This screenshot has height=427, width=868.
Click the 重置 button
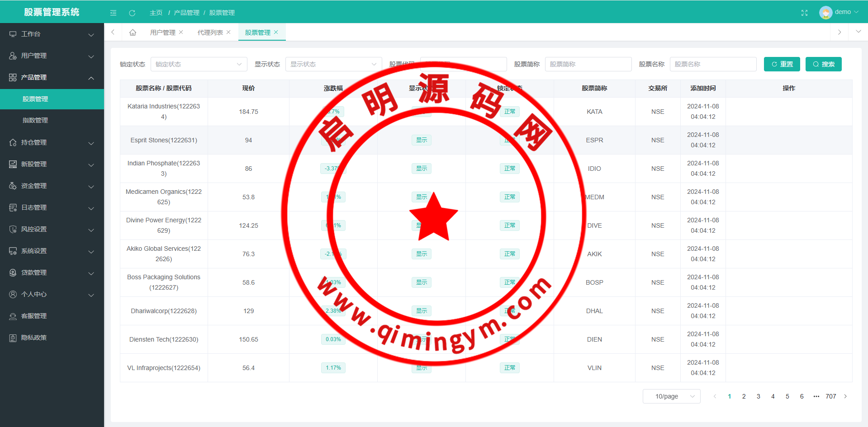[782, 64]
